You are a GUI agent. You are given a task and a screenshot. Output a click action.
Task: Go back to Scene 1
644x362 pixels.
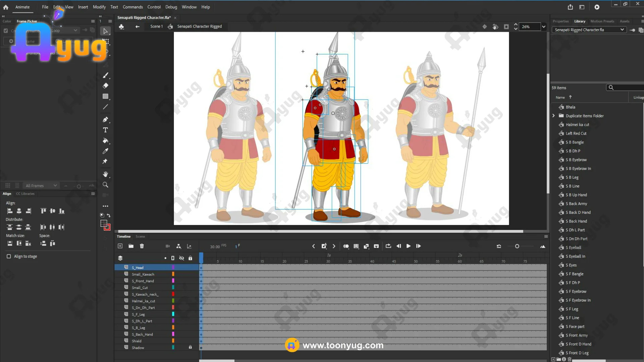point(156,26)
